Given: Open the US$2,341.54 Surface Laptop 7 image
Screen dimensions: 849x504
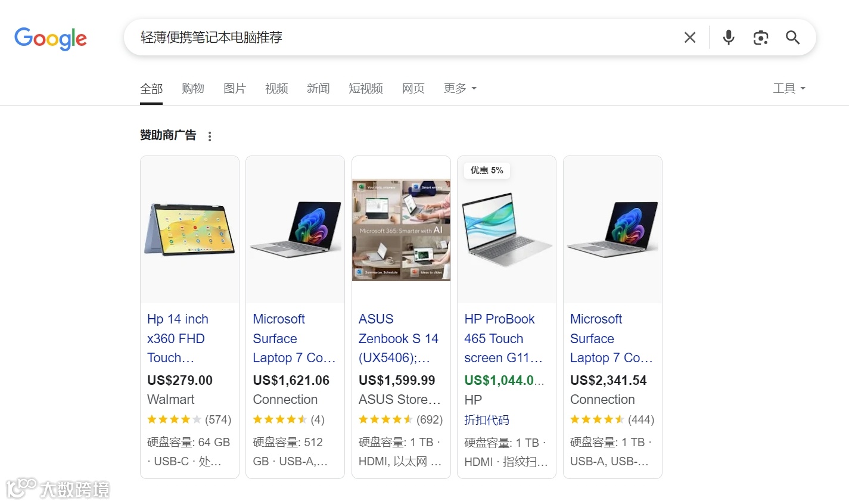Looking at the screenshot, I should [612, 230].
